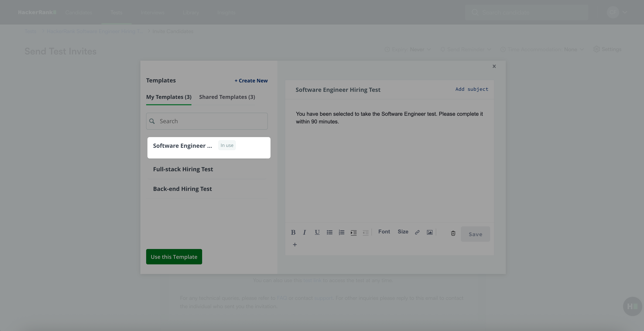Apply italic formatting to text
Viewport: 644px width, 331px height.
[x=304, y=233]
